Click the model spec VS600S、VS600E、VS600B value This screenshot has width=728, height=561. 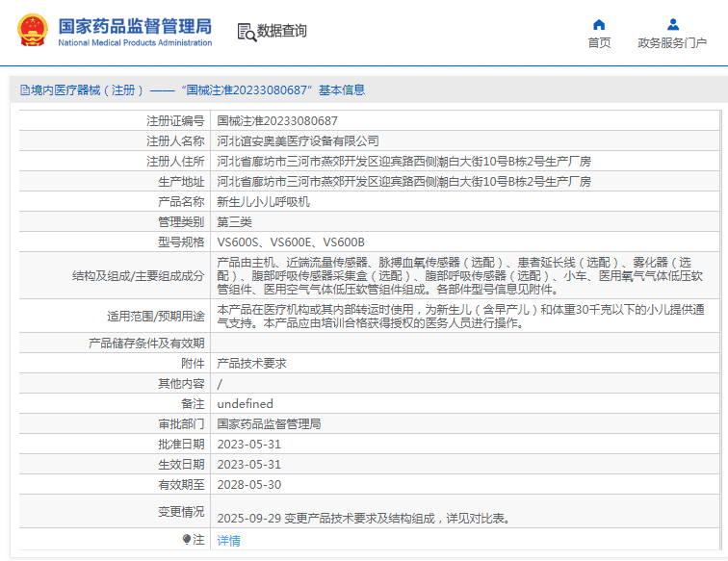click(291, 242)
